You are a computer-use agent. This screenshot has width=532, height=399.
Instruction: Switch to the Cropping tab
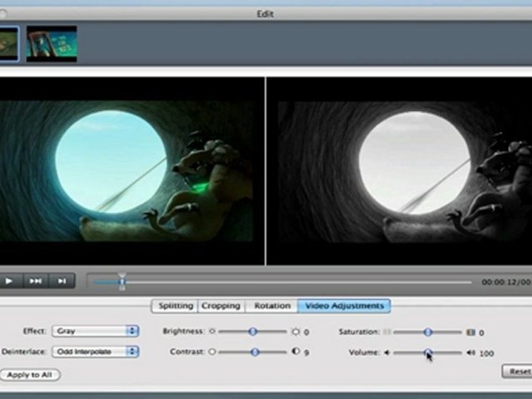tap(221, 306)
